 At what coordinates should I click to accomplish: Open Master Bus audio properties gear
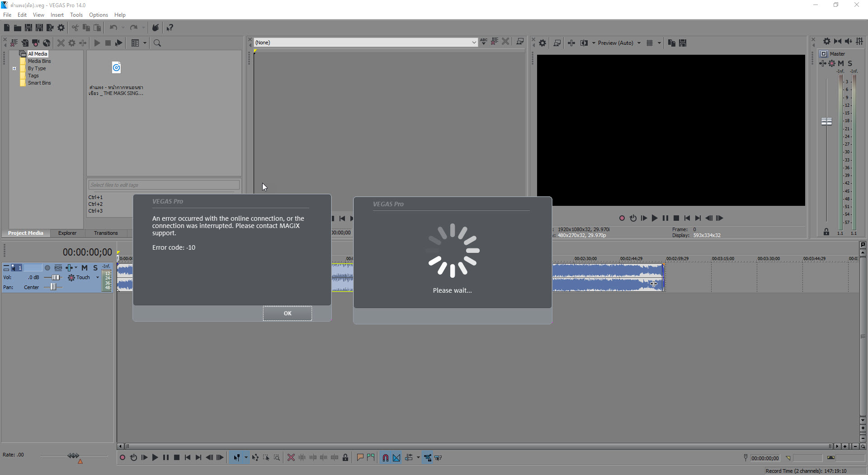pos(827,41)
